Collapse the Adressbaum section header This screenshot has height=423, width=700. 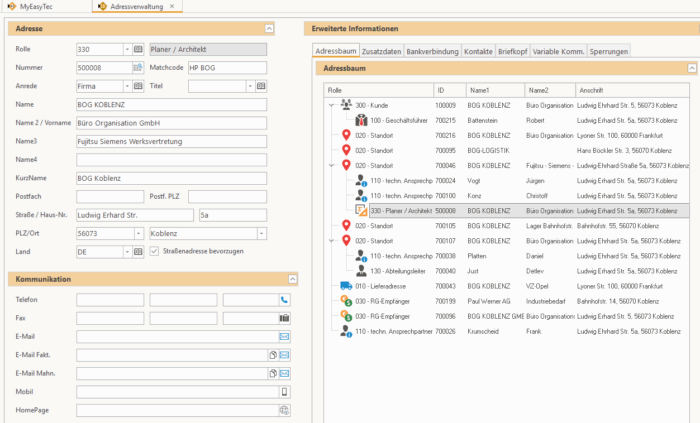tap(692, 68)
